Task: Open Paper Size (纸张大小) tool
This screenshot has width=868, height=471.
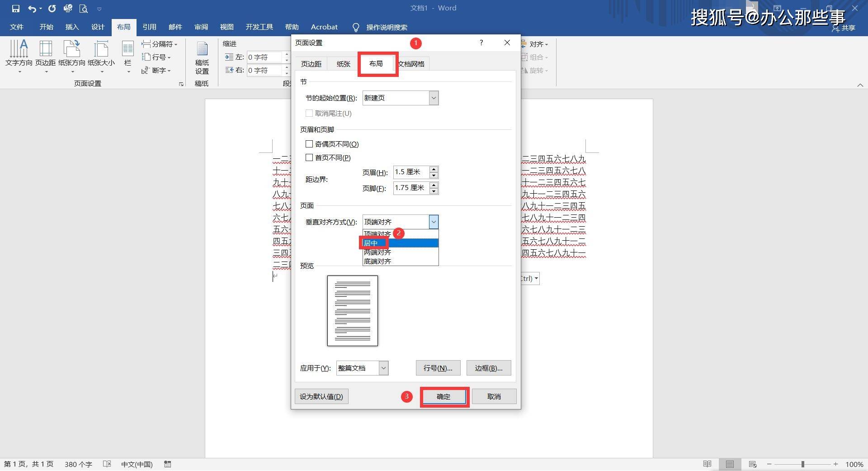Action: point(101,56)
